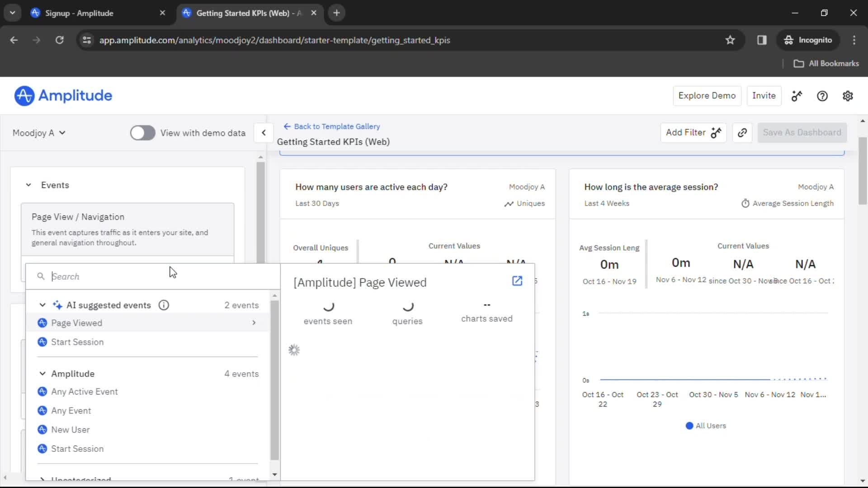Collapse the Amplitude events group
This screenshot has width=868, height=488.
[42, 374]
